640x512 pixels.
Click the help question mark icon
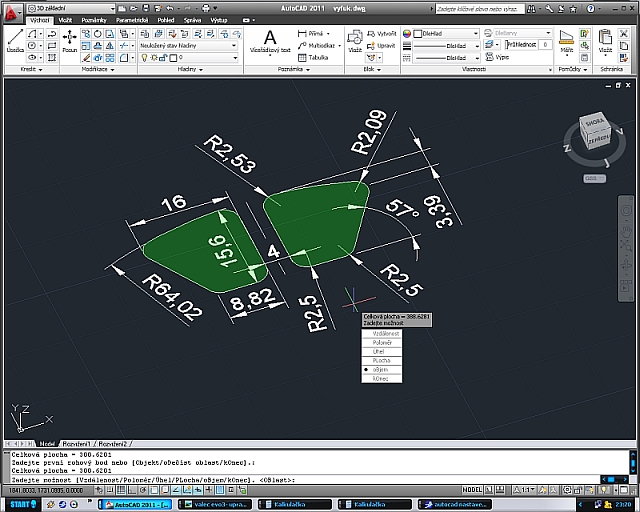pos(590,9)
